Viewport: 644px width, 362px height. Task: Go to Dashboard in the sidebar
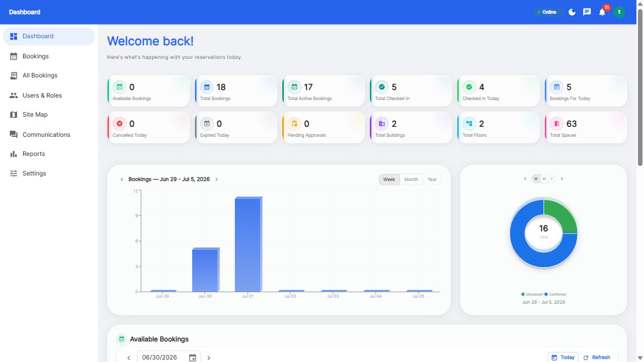pyautogui.click(x=49, y=36)
